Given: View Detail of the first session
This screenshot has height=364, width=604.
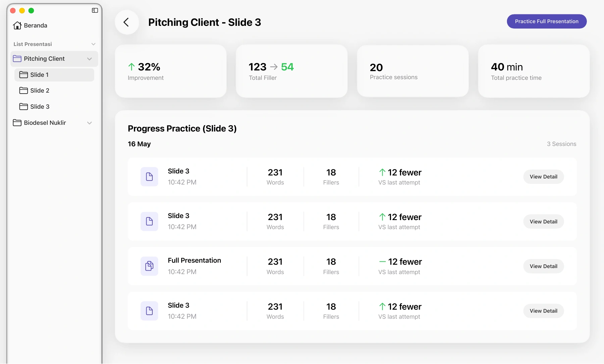Looking at the screenshot, I should [544, 177].
